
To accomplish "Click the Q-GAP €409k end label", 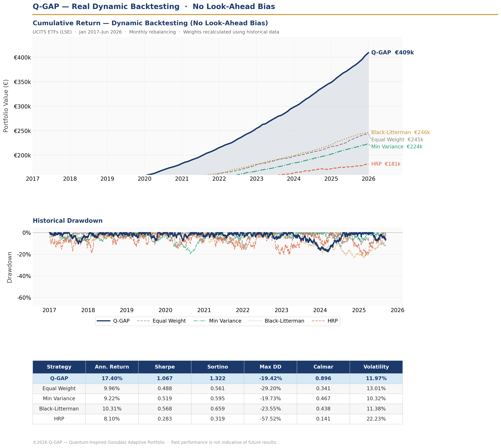I will click(x=392, y=52).
